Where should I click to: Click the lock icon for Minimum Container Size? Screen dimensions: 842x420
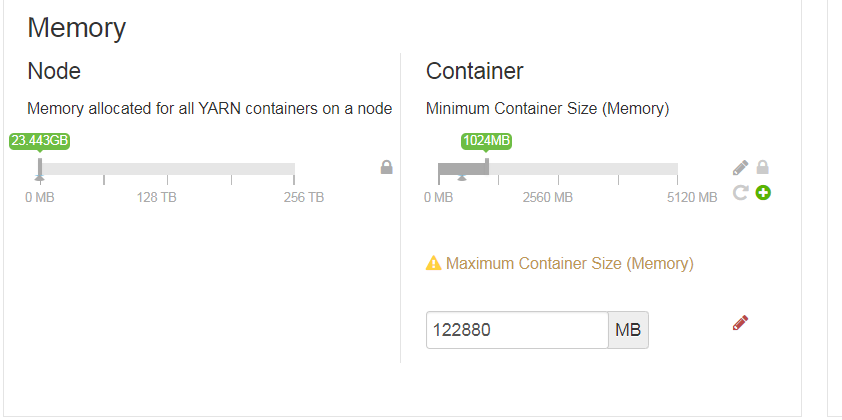coord(763,167)
